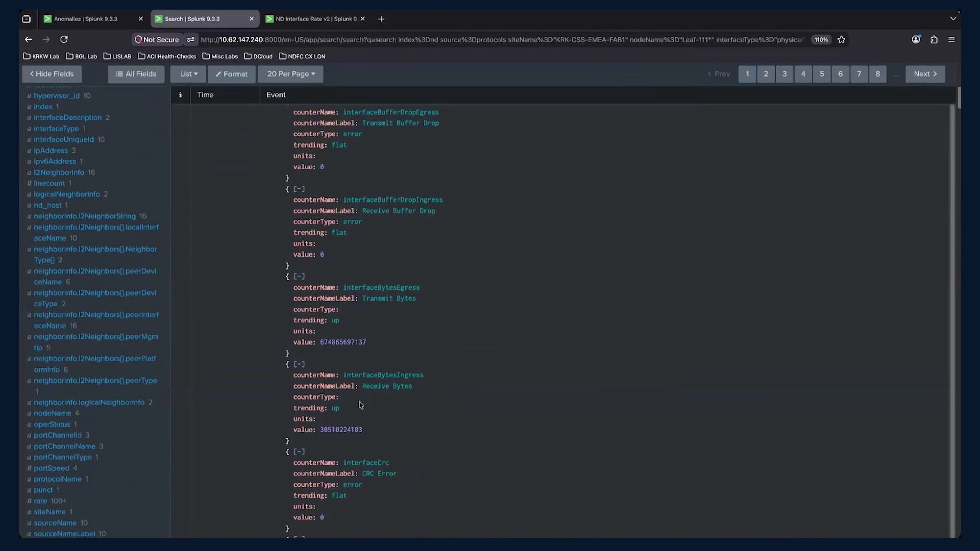980x551 pixels.
Task: Collapse the interfaceBufferDropIngress JSON block
Action: (x=299, y=189)
